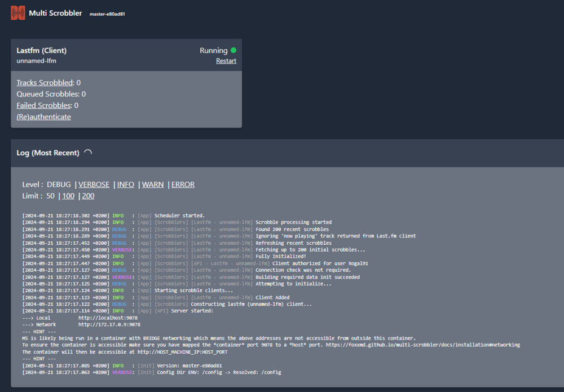Click the 'Refreshing recent scrobbles' log line

click(x=177, y=243)
